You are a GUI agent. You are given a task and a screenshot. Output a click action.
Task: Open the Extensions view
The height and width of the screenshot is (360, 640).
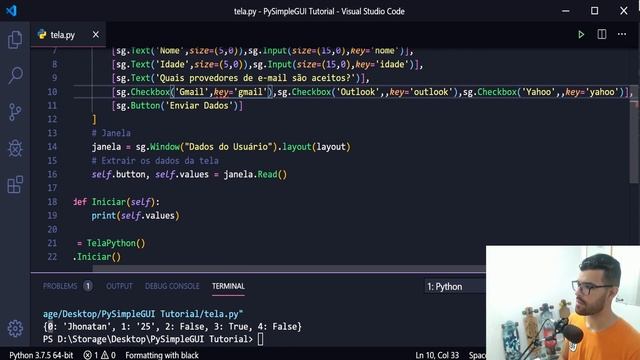15,184
